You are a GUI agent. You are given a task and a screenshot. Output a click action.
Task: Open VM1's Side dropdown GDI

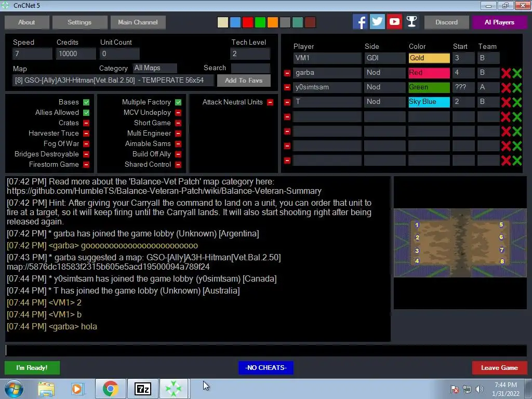pyautogui.click(x=385, y=58)
